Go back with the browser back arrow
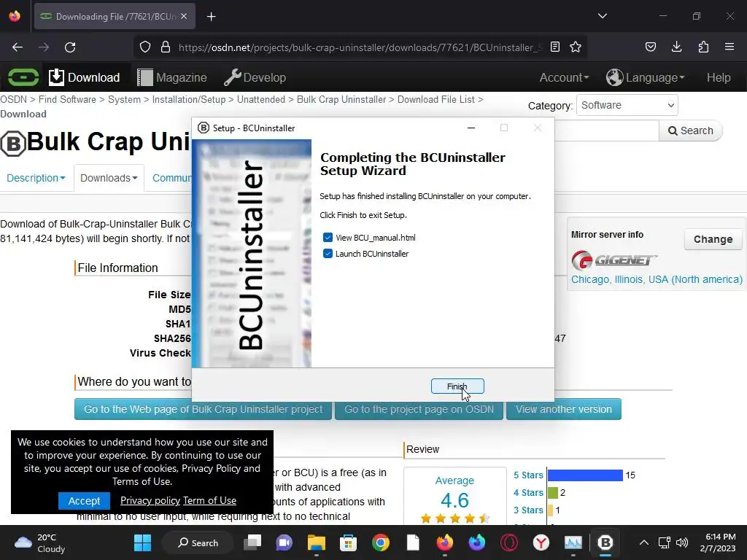The image size is (747, 560). pos(18,47)
